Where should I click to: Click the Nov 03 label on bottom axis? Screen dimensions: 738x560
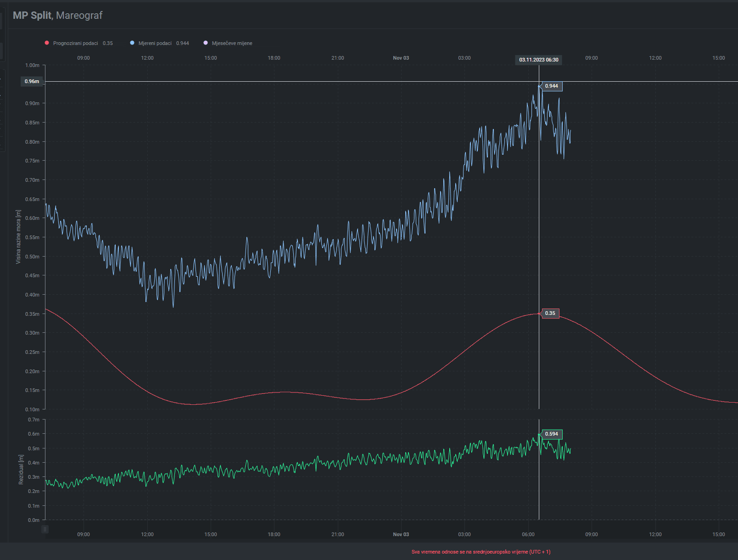click(401, 534)
